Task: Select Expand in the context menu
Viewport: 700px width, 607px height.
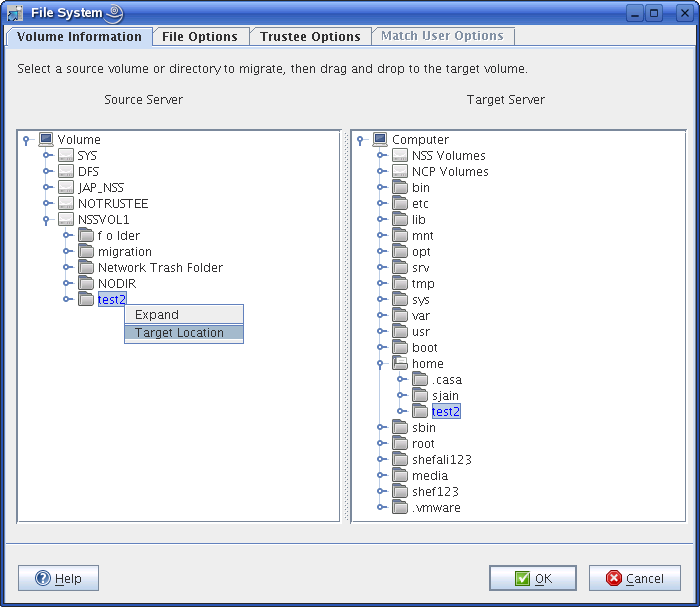Action: 157,315
